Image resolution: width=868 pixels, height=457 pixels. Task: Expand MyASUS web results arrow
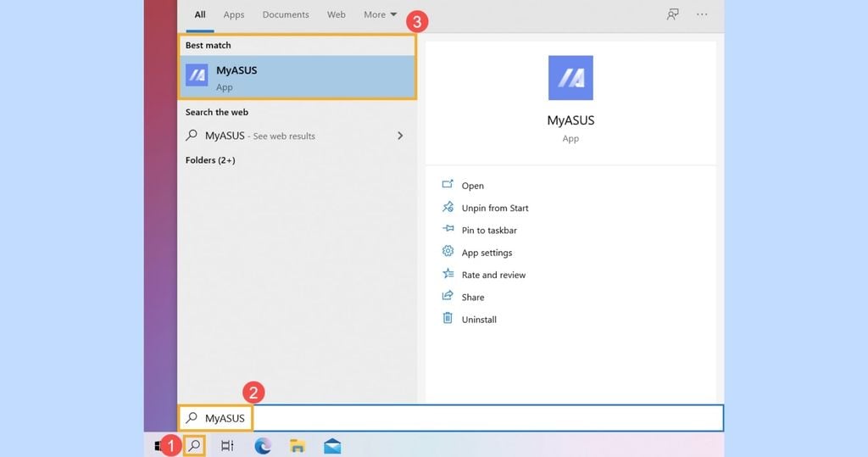point(400,136)
